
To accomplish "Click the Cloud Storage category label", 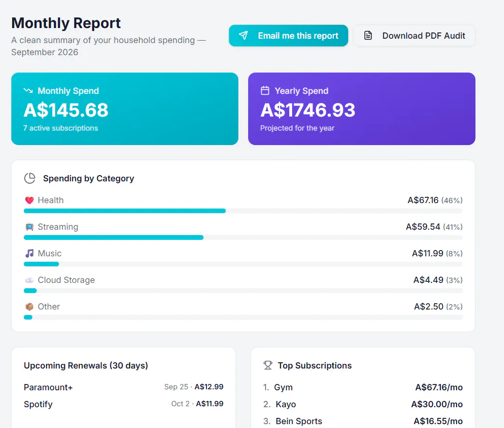I will tap(66, 280).
